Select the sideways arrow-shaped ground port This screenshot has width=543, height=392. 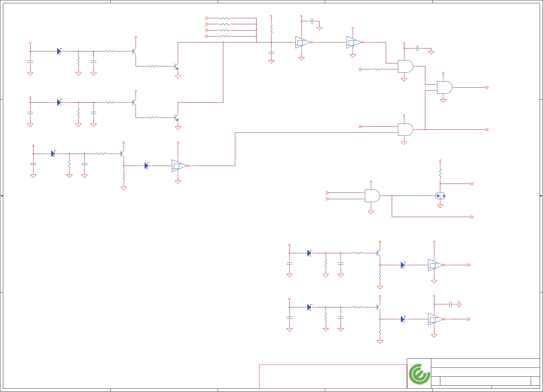pos(460,304)
